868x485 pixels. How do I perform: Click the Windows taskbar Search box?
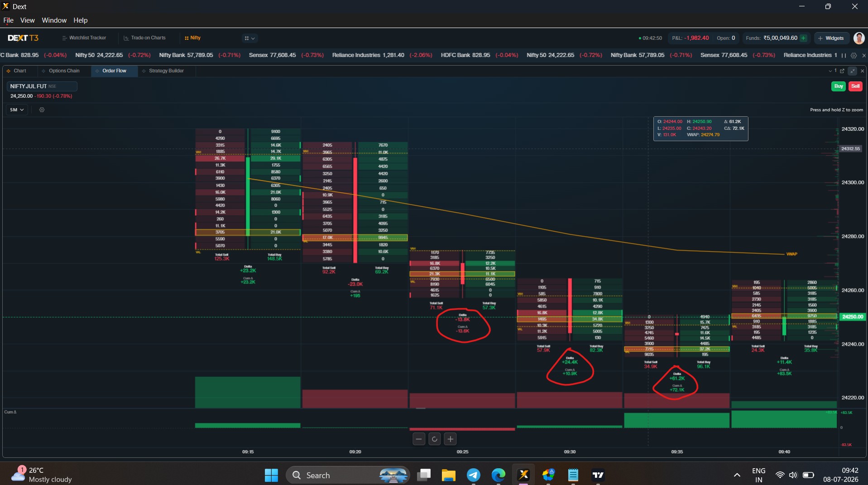click(348, 475)
